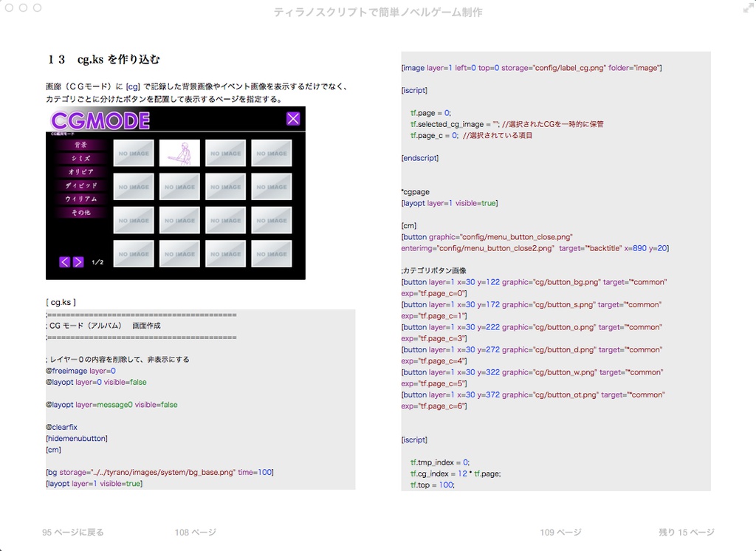Click the tf.tmp_index = 0; code line
Viewport: 756px width, 551px height.
(x=440, y=462)
